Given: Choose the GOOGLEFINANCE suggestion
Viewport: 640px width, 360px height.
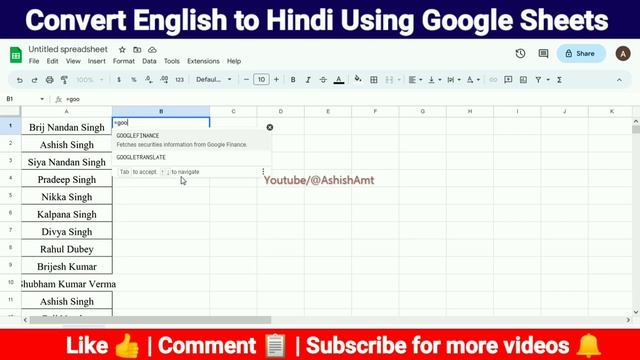Looking at the screenshot, I should [191, 140].
